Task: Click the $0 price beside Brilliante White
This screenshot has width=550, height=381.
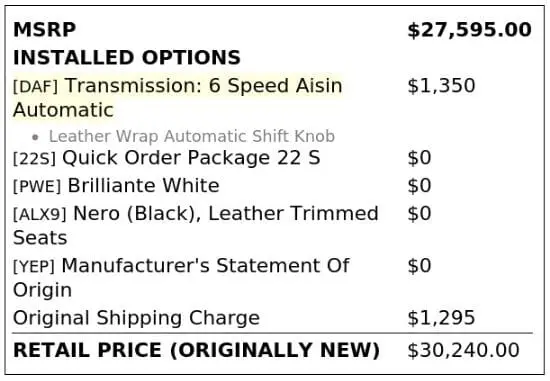Action: (419, 186)
